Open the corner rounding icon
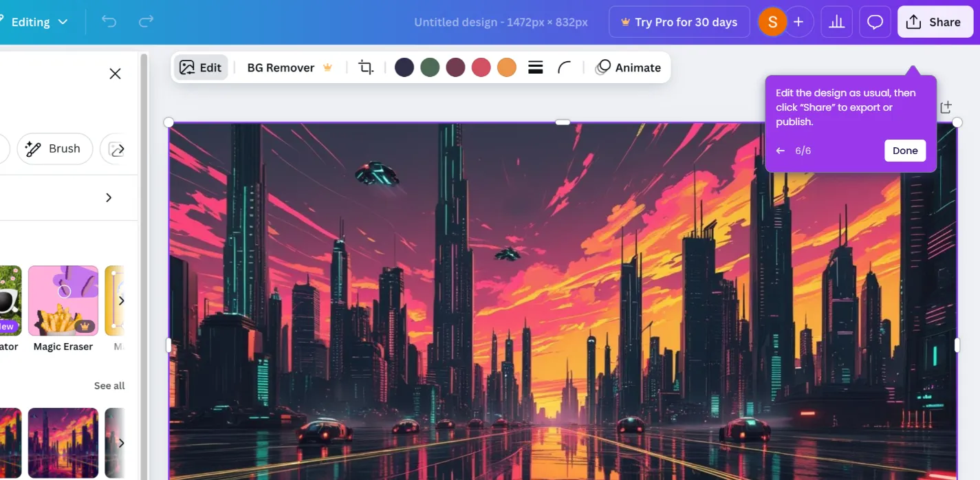 pyautogui.click(x=564, y=67)
